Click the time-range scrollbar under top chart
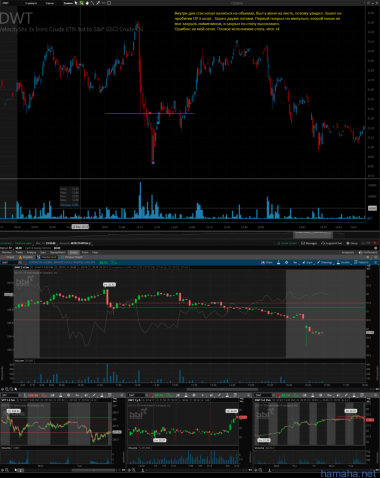 point(313,235)
